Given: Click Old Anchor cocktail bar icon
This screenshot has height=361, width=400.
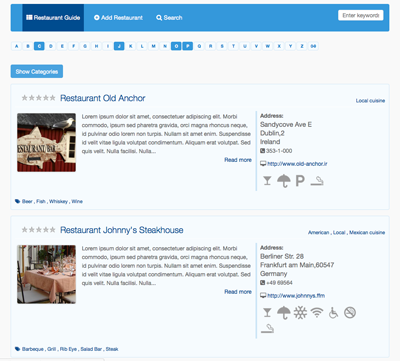Looking at the screenshot, I should (267, 181).
